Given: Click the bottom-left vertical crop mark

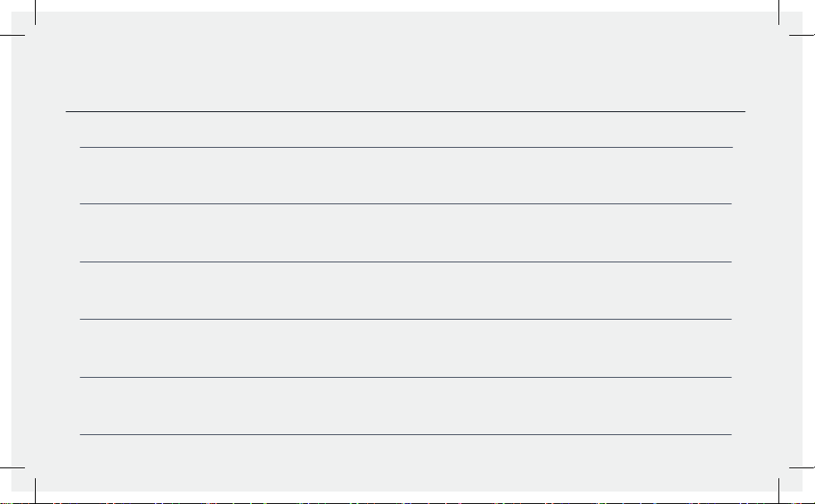Looking at the screenshot, I should 36,491.
